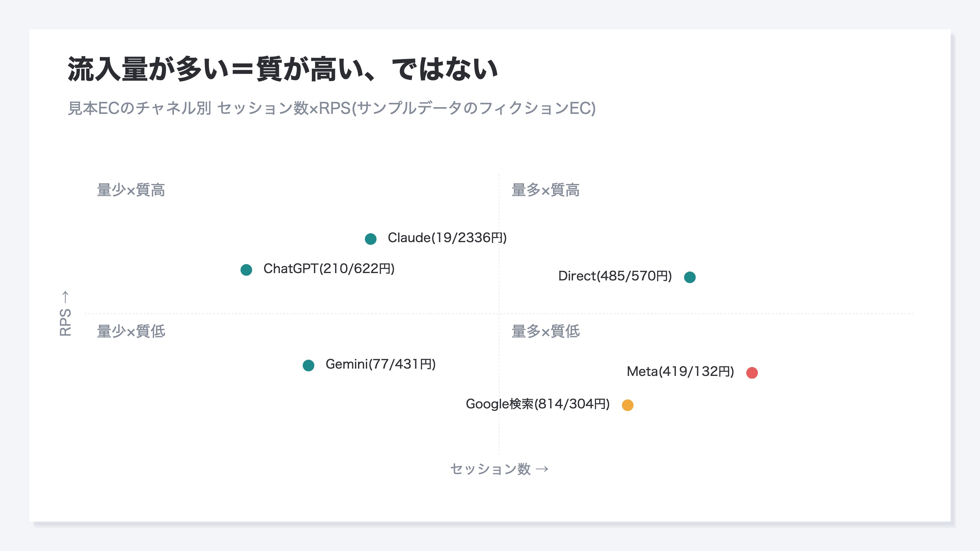Select the label 'Direct(485/570円)'
This screenshot has width=980, height=551.
click(615, 276)
